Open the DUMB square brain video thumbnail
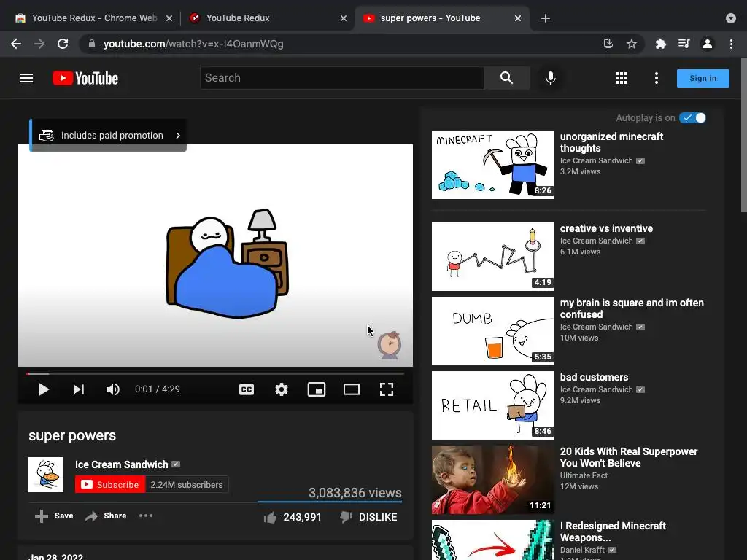Screen dimensions: 747x560 coord(492,331)
